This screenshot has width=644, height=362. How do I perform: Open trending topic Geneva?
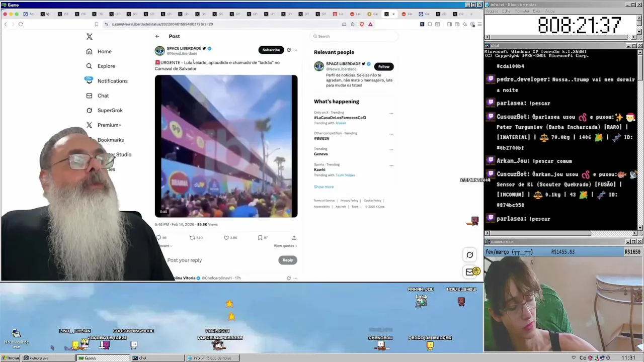coord(320,154)
